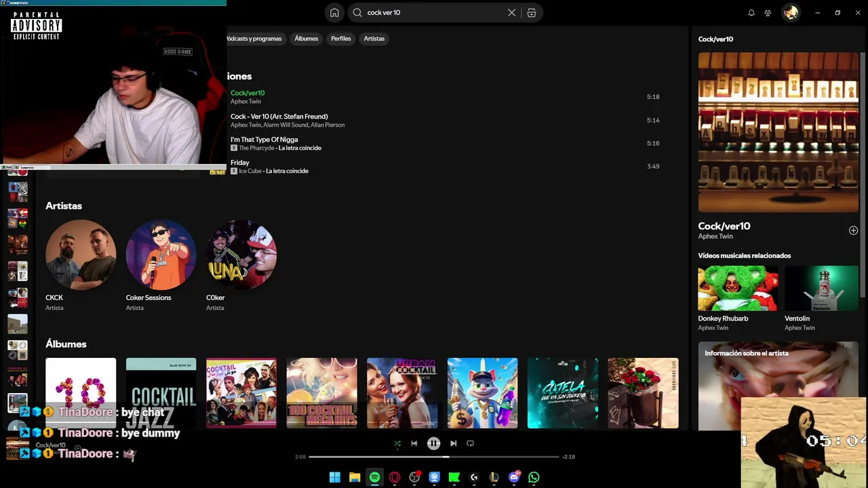Filter results by Artistas chip
Image resolution: width=868 pixels, height=488 pixels.
(x=374, y=39)
